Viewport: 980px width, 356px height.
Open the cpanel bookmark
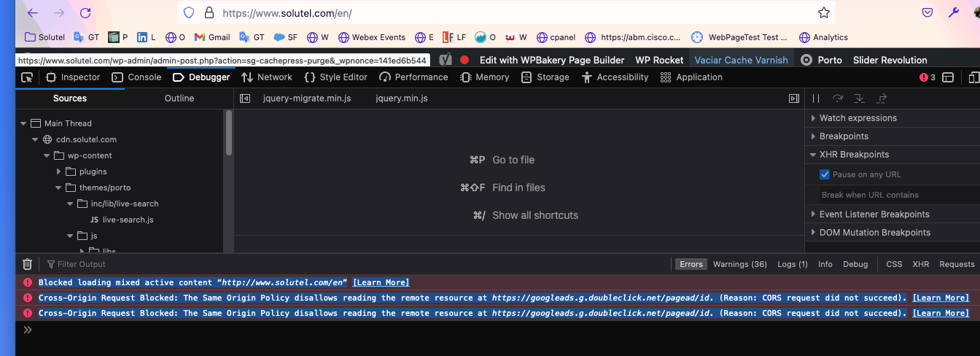click(x=557, y=37)
